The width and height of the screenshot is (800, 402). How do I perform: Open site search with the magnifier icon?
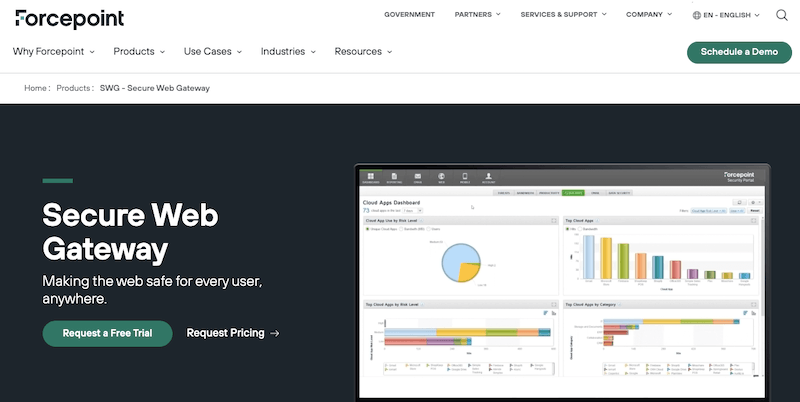[x=782, y=15]
